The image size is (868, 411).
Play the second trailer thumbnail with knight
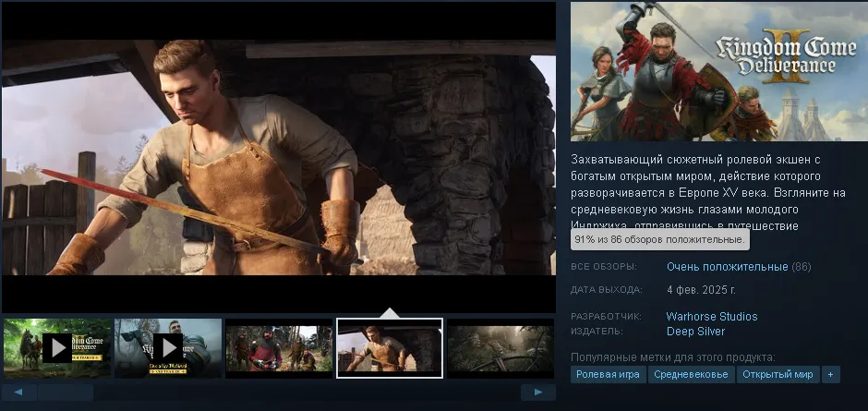point(168,348)
